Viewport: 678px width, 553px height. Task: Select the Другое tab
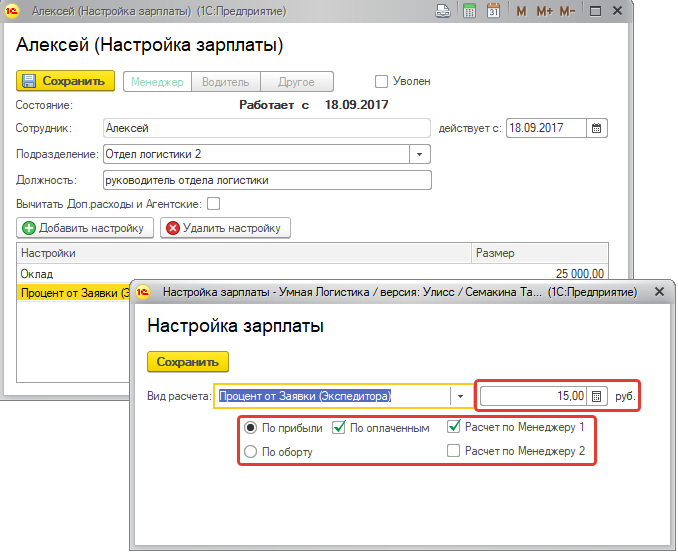coord(297,82)
